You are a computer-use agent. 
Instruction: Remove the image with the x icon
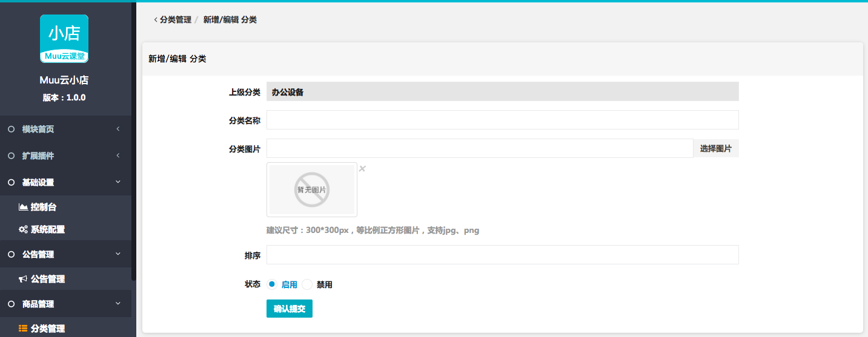(362, 169)
